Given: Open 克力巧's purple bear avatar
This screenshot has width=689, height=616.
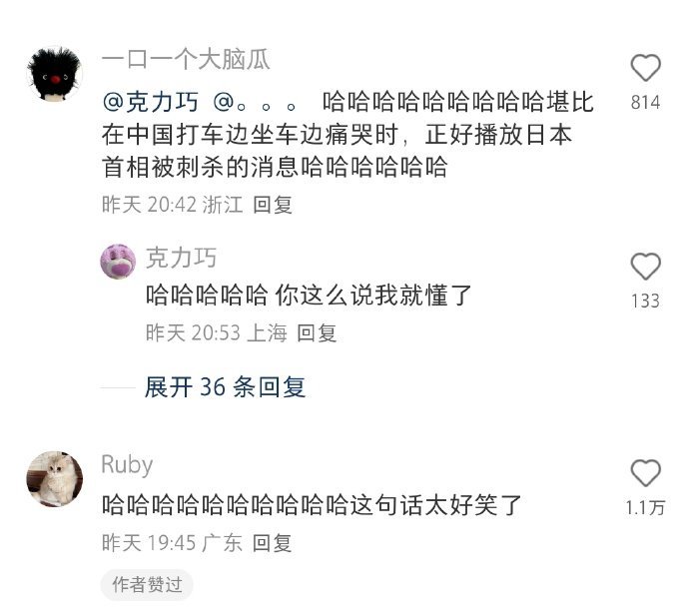Looking at the screenshot, I should click(x=118, y=262).
